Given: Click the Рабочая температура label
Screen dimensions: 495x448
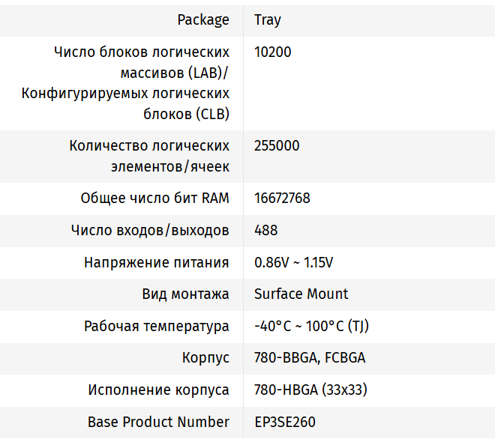Looking at the screenshot, I should (x=157, y=327).
